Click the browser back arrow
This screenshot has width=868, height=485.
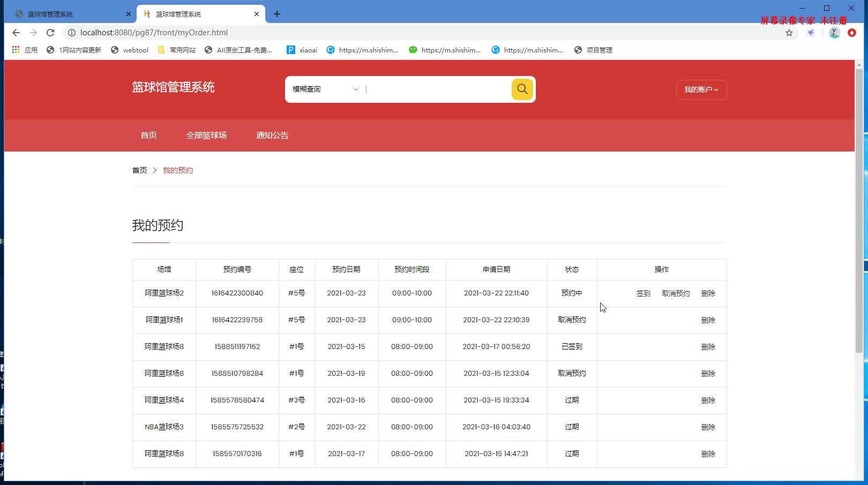[16, 33]
